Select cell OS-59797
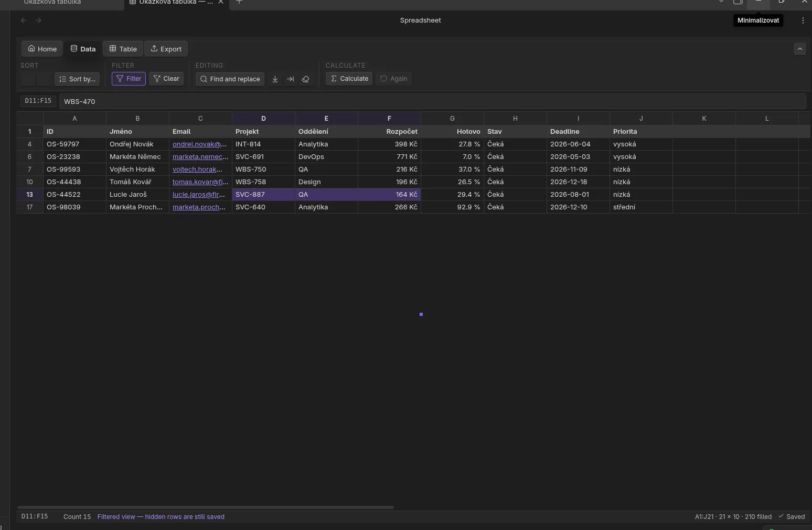 tap(74, 144)
